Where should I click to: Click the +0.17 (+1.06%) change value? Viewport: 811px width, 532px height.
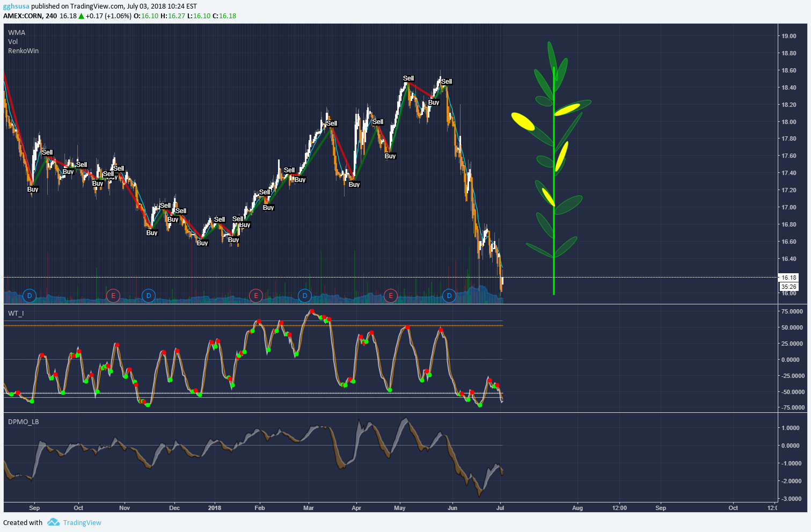pos(108,16)
